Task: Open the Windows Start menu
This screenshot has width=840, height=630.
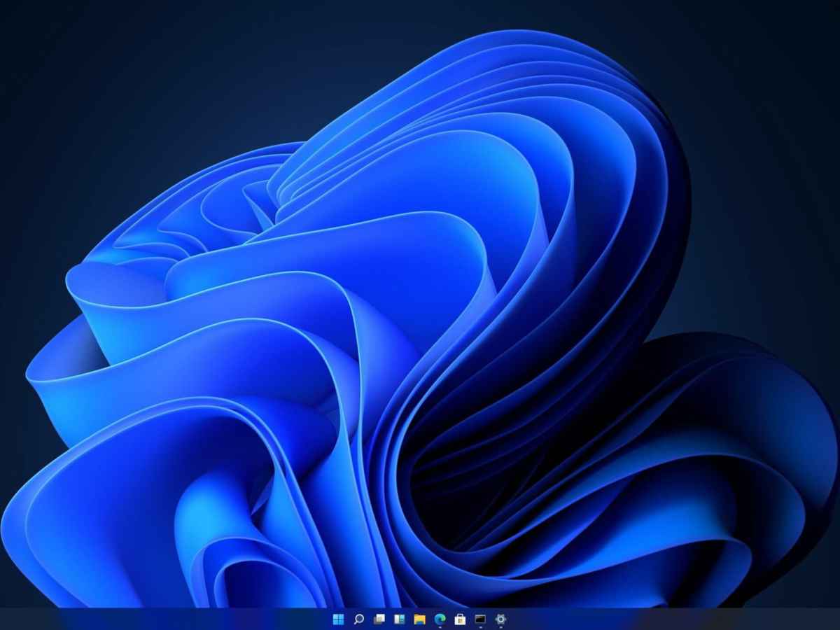Action: click(339, 619)
